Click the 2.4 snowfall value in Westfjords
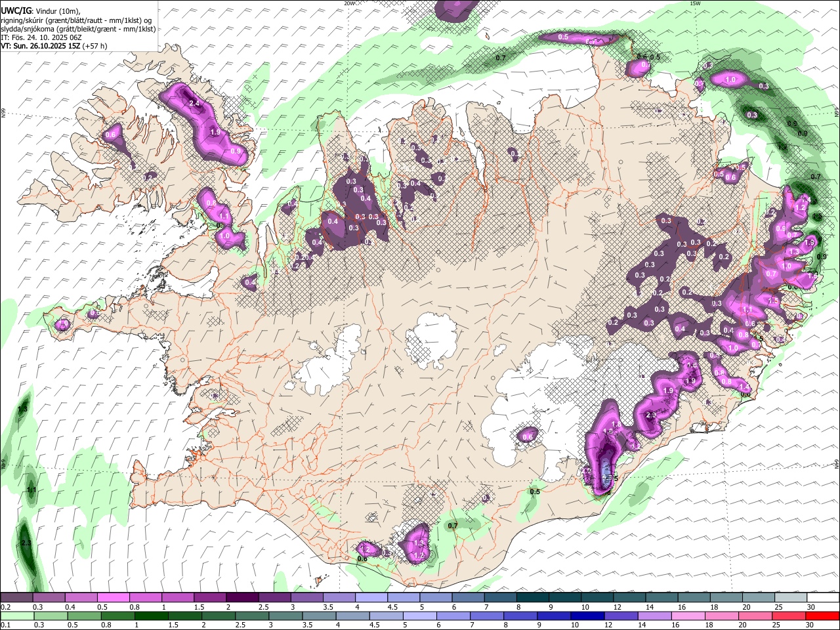 (x=194, y=104)
